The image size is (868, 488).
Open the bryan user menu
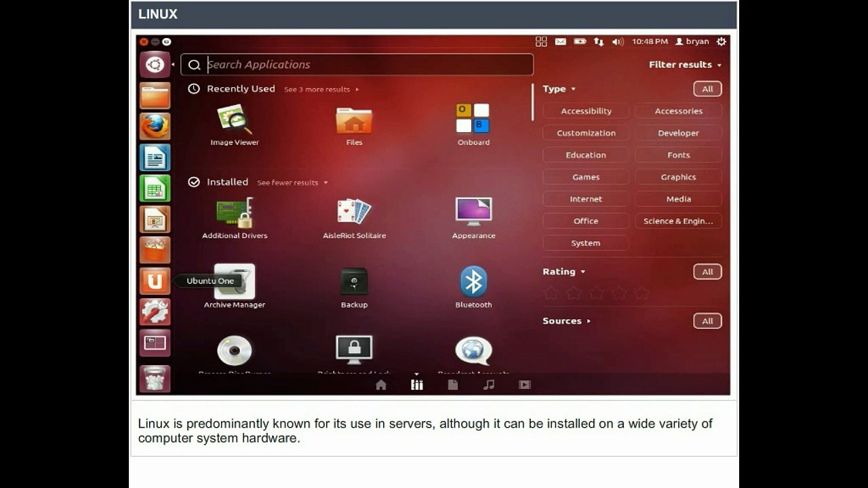point(692,41)
